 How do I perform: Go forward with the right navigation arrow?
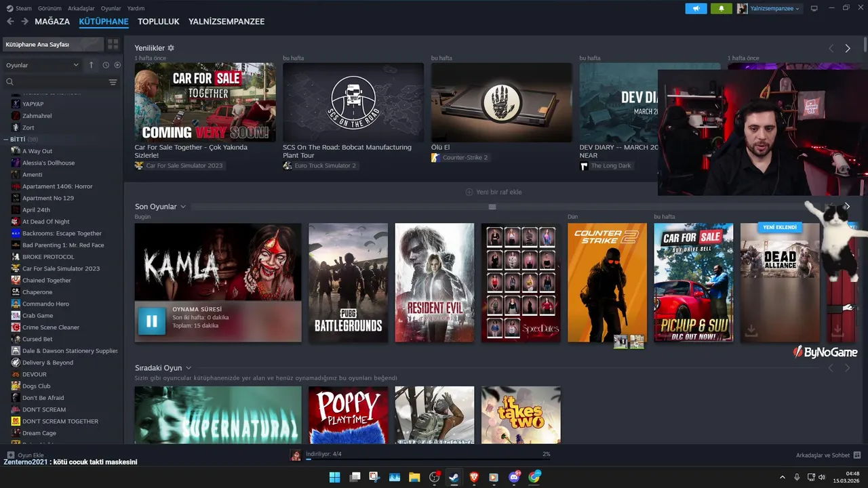(25, 22)
